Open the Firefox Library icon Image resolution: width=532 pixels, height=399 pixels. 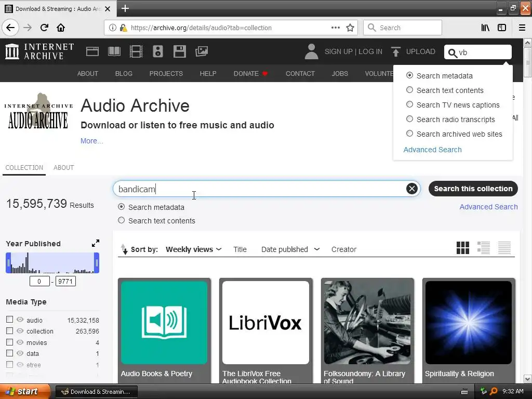(x=486, y=28)
